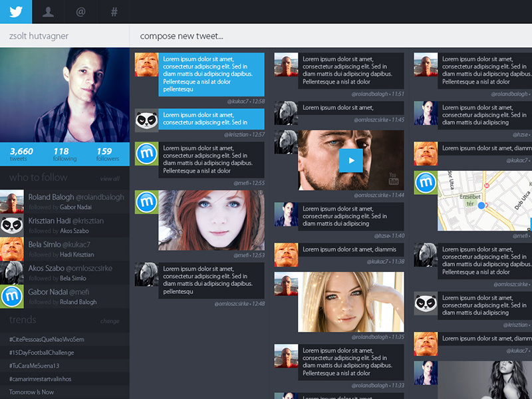Screen dimensions: 532x399
Task: Click the @kukac7 · 12:58 timestamp
Action: (246, 101)
